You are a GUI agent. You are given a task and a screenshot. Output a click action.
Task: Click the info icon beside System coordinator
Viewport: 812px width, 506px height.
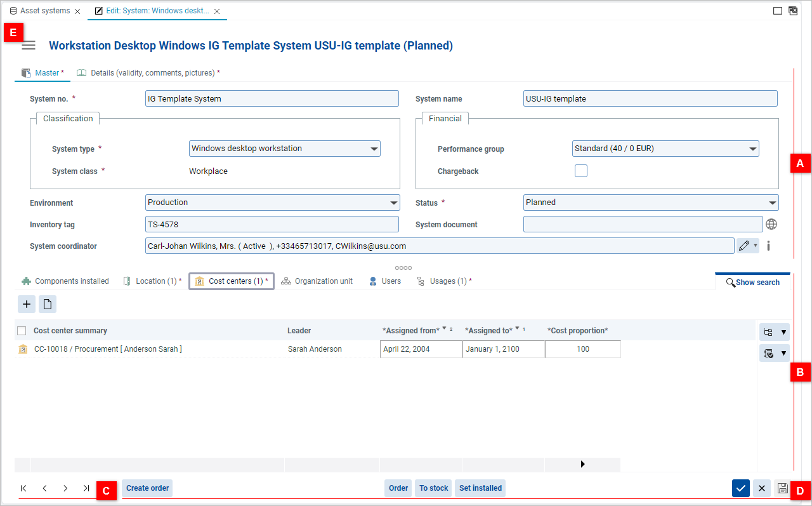click(x=768, y=246)
